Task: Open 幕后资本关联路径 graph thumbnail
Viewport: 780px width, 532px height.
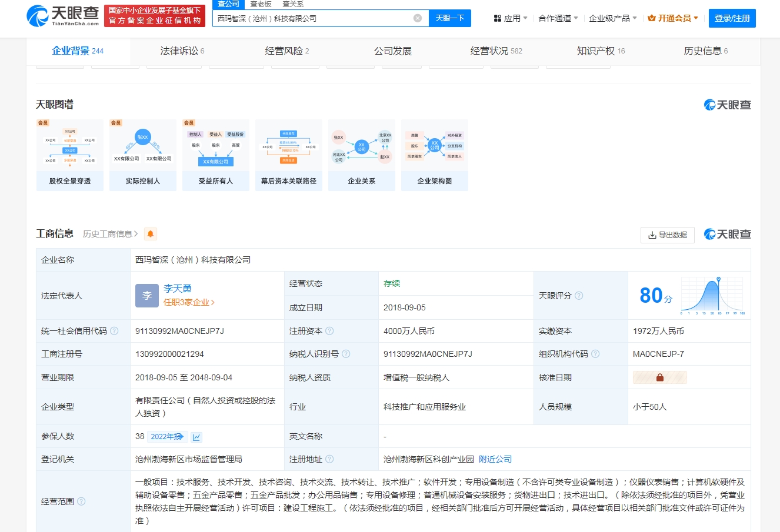Action: pyautogui.click(x=289, y=155)
